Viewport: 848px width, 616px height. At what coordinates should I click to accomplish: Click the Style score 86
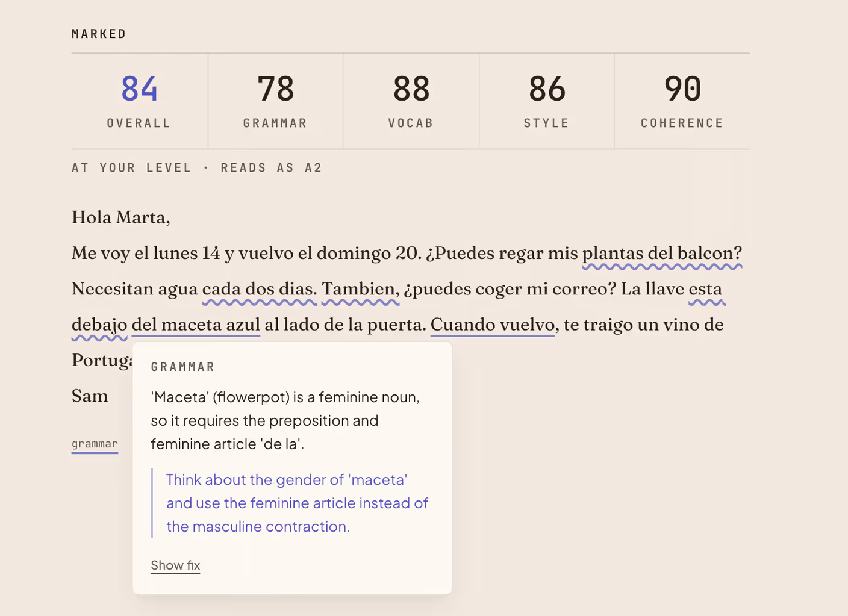[547, 89]
